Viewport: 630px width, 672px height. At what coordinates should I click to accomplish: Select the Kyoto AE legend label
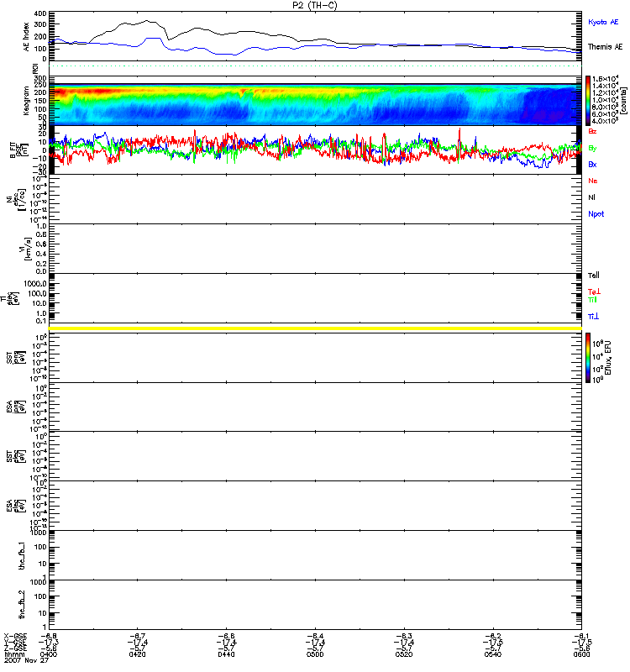[603, 22]
